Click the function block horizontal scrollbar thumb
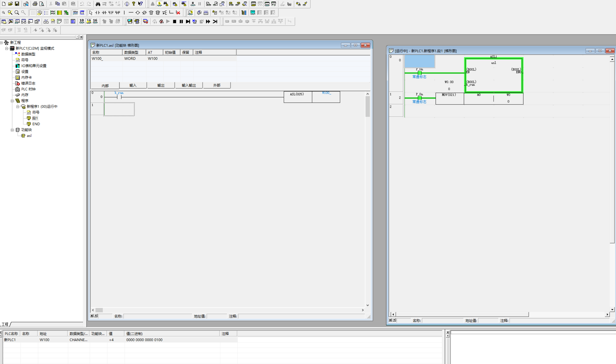 point(99,310)
